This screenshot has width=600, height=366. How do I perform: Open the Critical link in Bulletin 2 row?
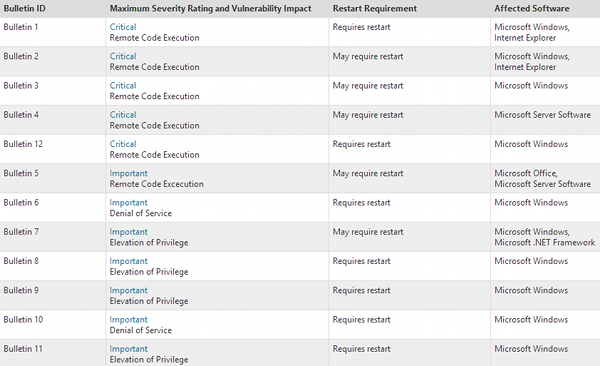[x=123, y=56]
